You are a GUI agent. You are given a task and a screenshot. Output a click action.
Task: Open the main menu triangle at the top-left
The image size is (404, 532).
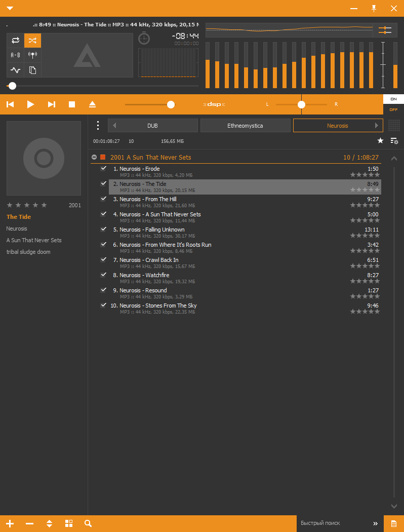click(10, 8)
